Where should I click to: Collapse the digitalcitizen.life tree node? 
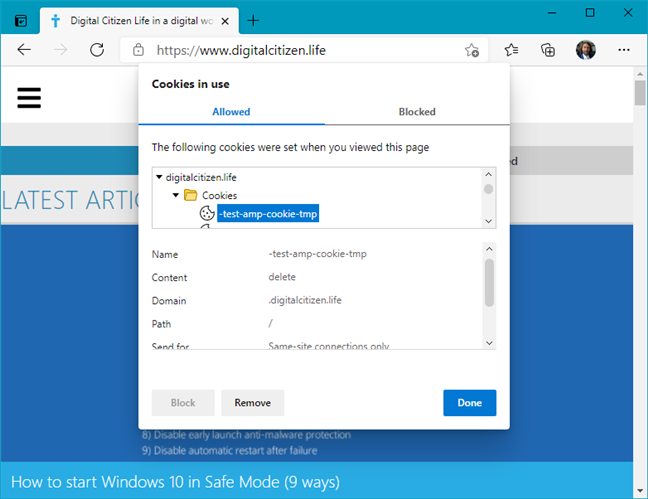159,177
